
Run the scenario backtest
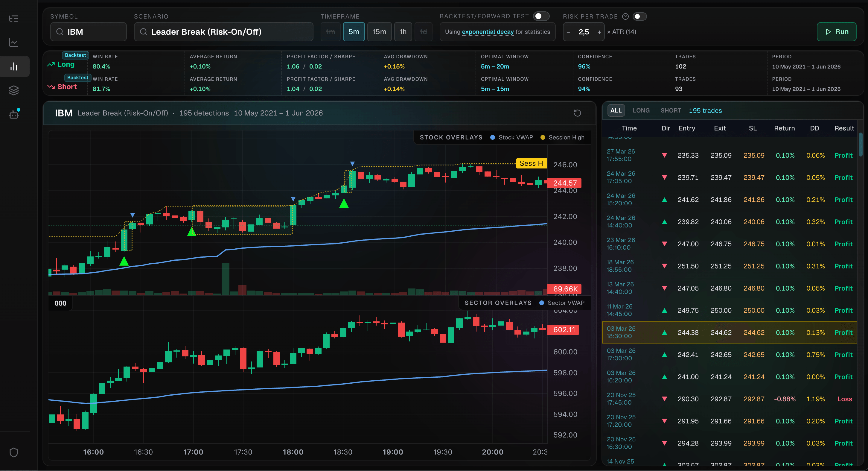(836, 32)
